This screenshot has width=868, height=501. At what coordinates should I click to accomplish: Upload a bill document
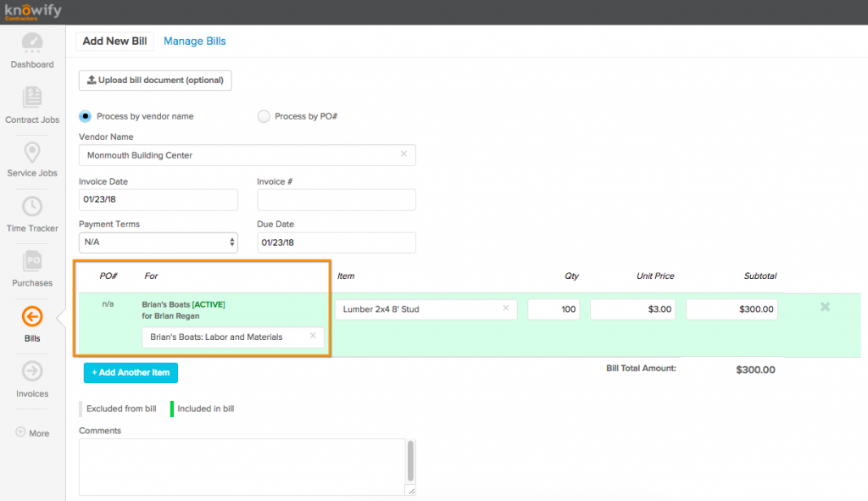(x=155, y=80)
